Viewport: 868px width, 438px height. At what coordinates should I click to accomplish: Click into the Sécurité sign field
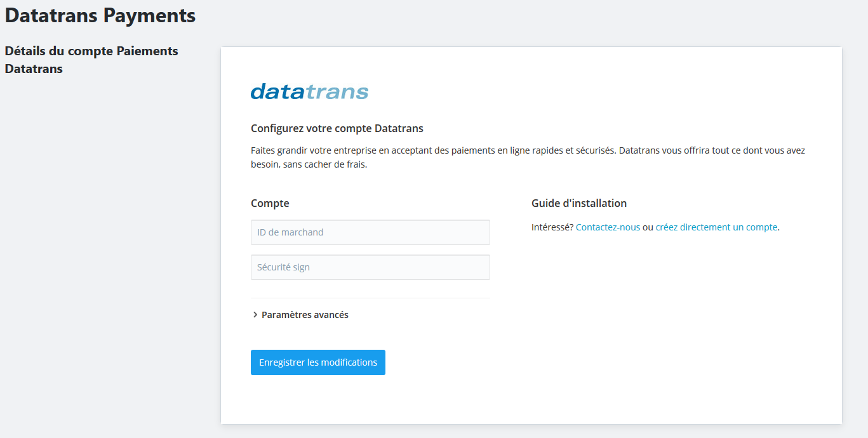pos(370,267)
